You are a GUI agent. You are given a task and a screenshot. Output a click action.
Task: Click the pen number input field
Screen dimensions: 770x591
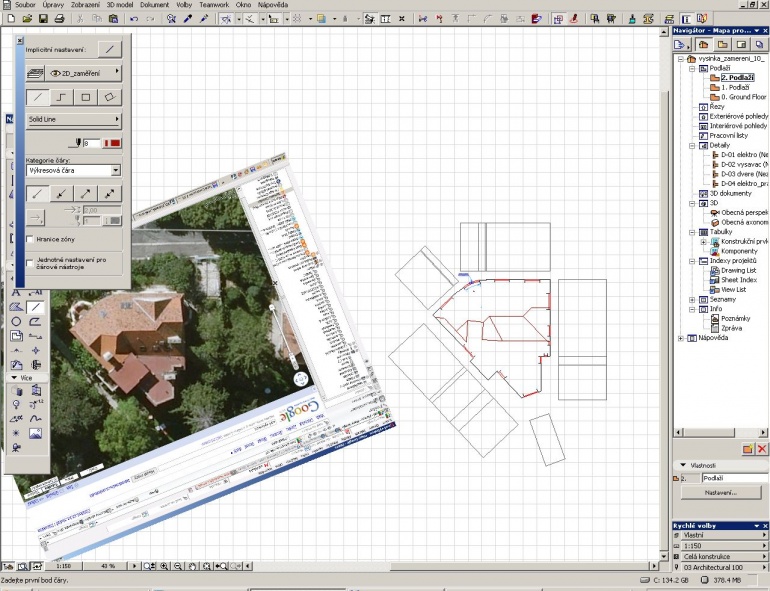91,143
